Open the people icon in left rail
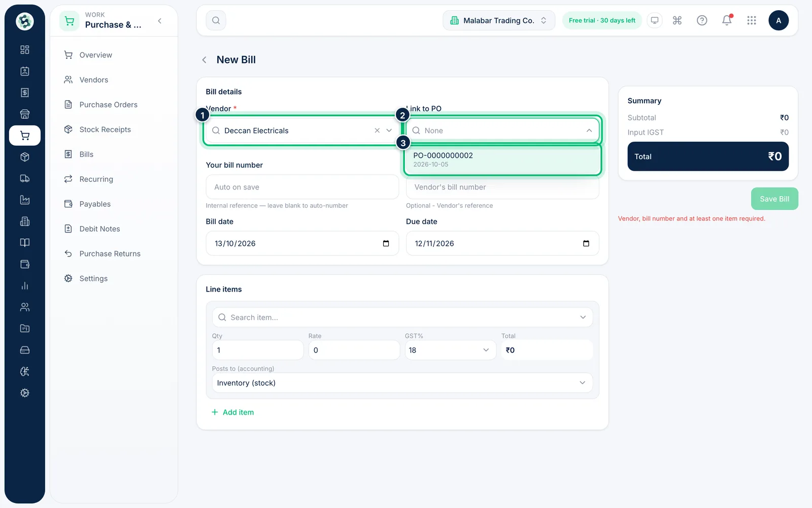The width and height of the screenshot is (812, 508). (x=24, y=307)
